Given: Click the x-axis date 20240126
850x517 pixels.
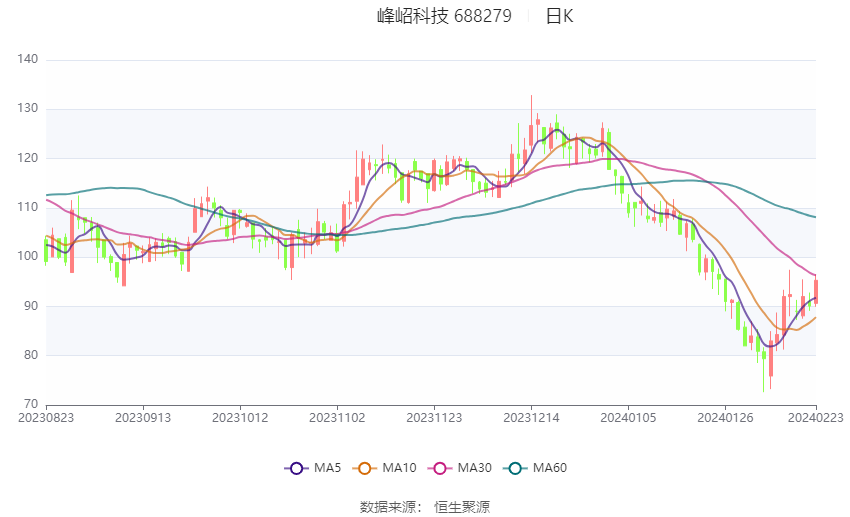Looking at the screenshot, I should click(x=725, y=418).
